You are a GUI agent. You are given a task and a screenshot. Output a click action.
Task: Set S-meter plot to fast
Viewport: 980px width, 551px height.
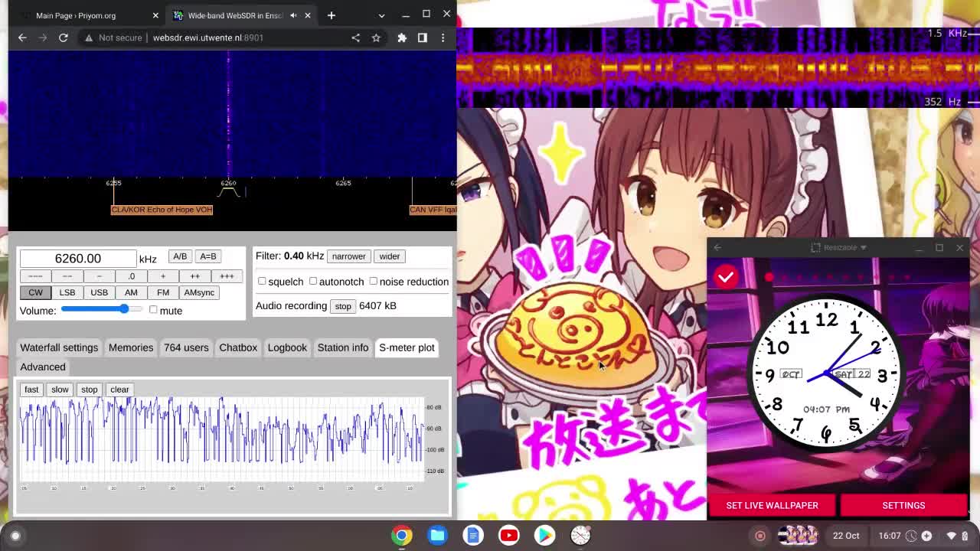pos(31,390)
